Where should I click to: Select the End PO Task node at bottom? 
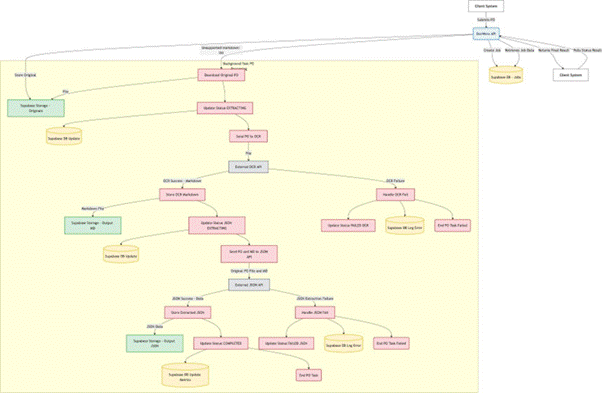point(309,375)
